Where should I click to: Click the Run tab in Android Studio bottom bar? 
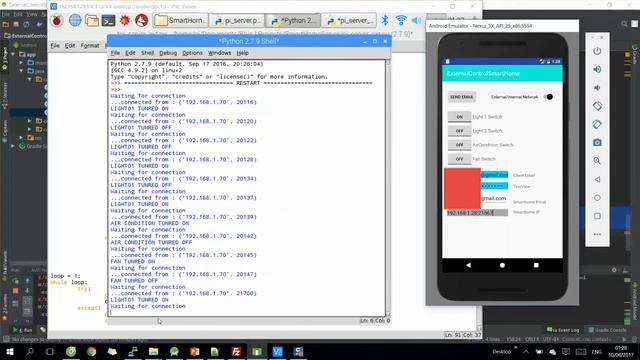(23, 330)
